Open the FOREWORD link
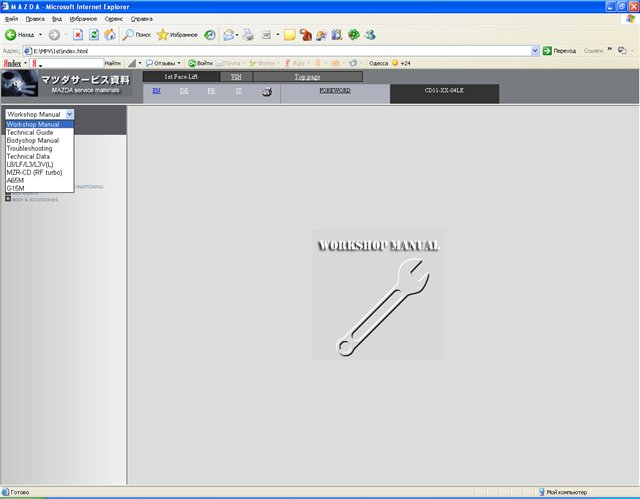 pos(335,91)
